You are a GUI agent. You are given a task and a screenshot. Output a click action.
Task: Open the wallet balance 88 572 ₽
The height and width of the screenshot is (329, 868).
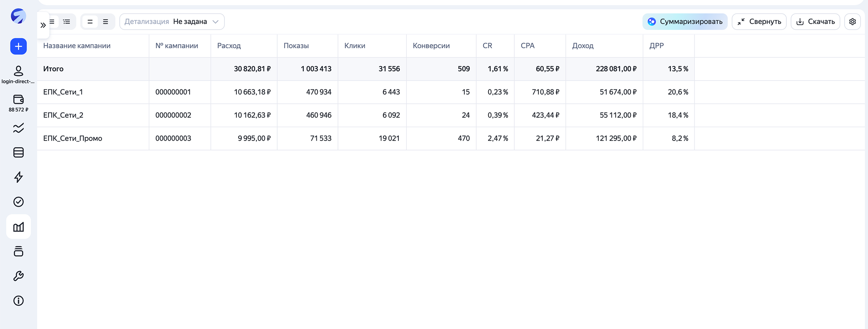pyautogui.click(x=18, y=103)
